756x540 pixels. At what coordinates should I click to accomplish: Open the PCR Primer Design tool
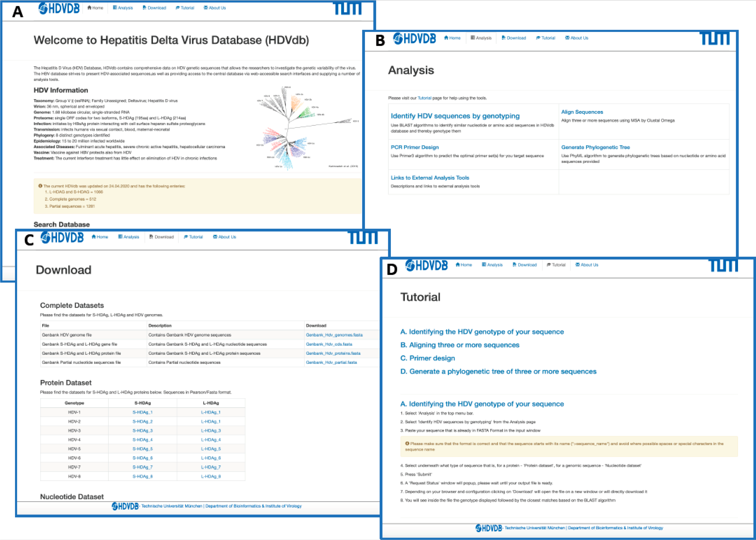[414, 147]
